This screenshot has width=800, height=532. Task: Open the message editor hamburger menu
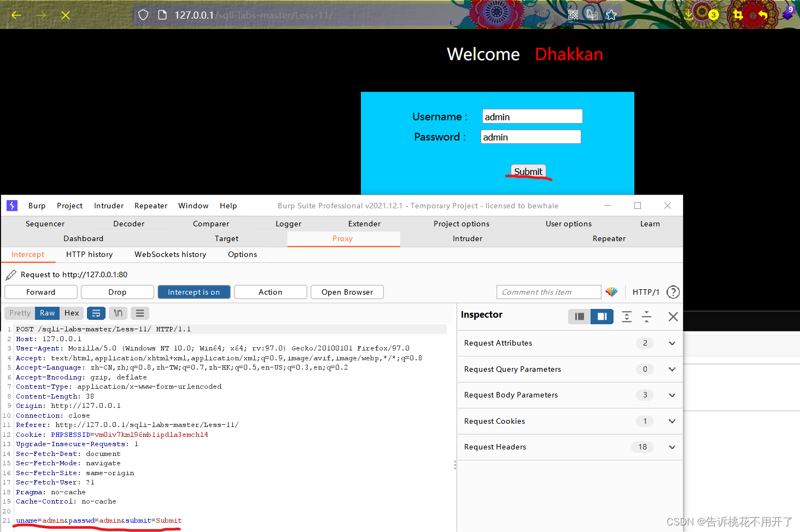140,313
